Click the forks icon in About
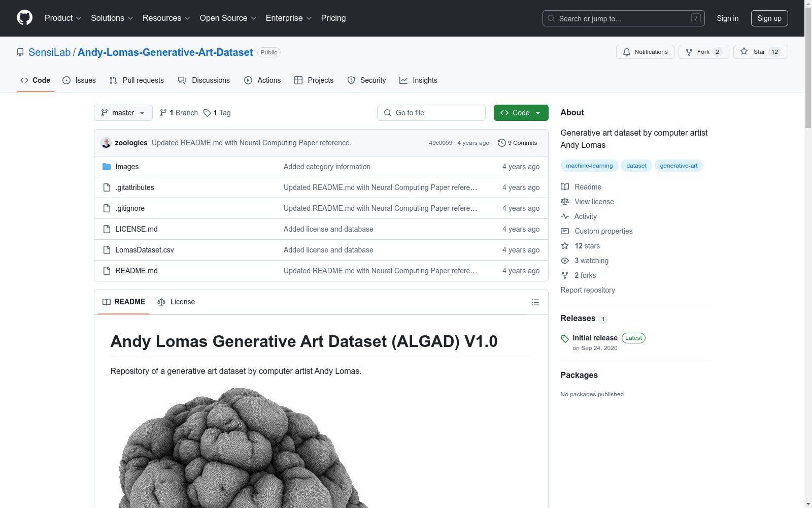 (565, 275)
